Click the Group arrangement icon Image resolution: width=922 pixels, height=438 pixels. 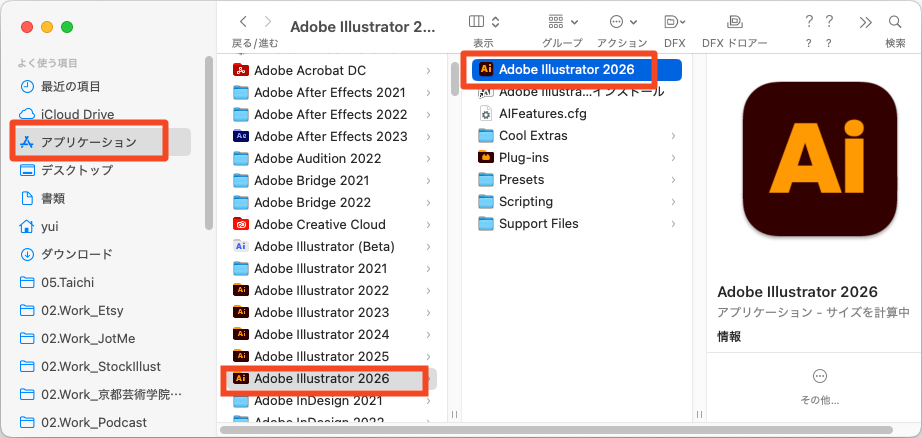click(x=561, y=21)
